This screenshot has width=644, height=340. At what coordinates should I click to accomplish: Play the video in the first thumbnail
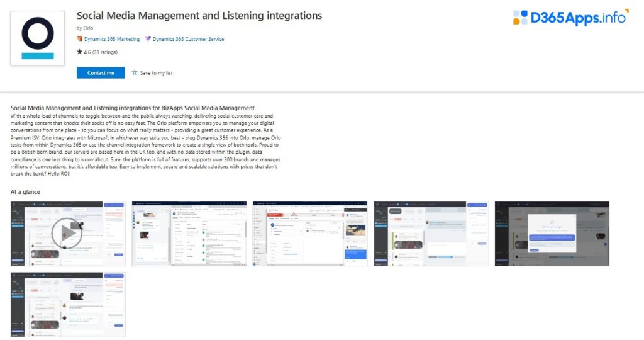(x=67, y=233)
